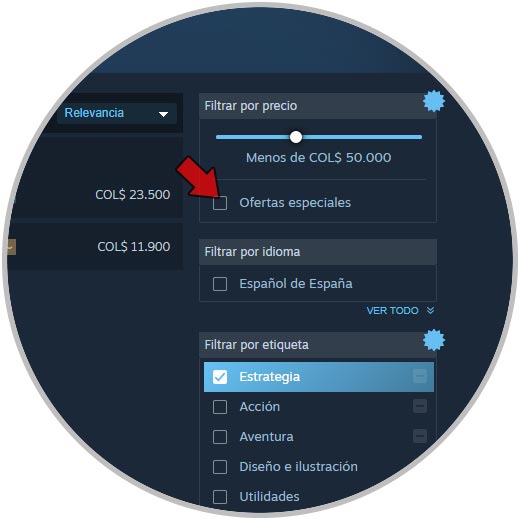Click the VER TODO link
Image resolution: width=520 pixels, height=520 pixels.
(392, 311)
